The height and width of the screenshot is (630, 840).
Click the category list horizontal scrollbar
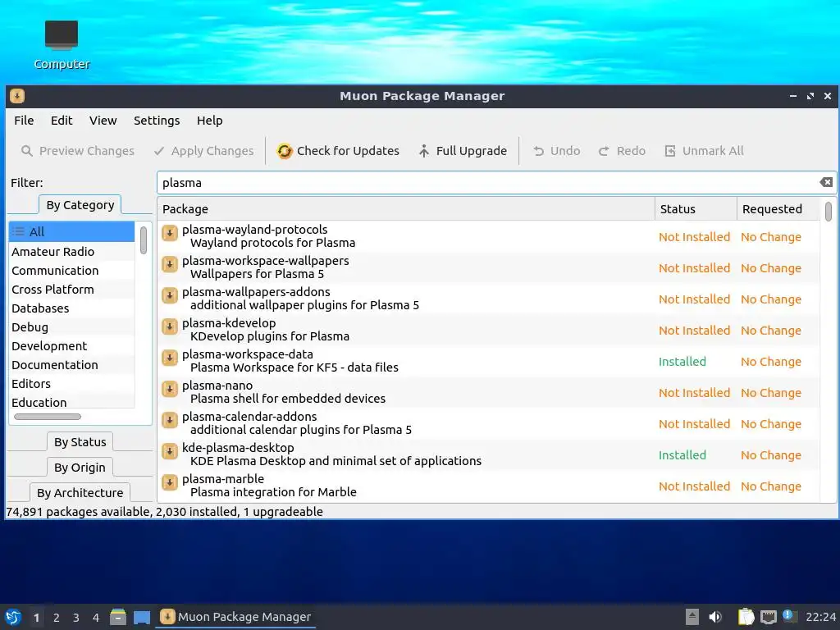coord(47,416)
